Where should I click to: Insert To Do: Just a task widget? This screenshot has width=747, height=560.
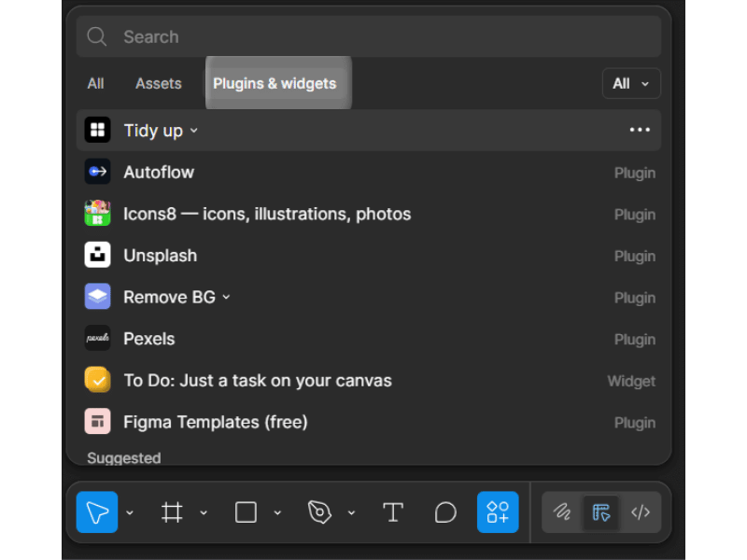369,381
